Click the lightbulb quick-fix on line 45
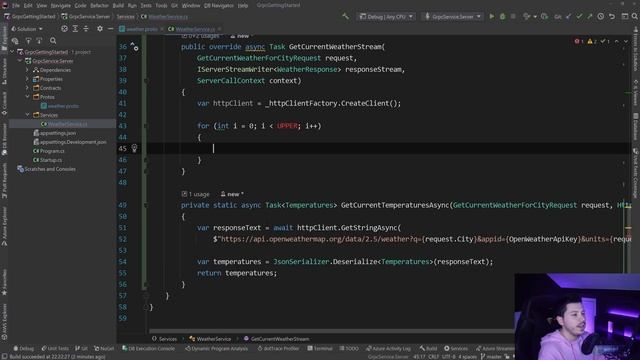640x360 pixels. point(134,148)
